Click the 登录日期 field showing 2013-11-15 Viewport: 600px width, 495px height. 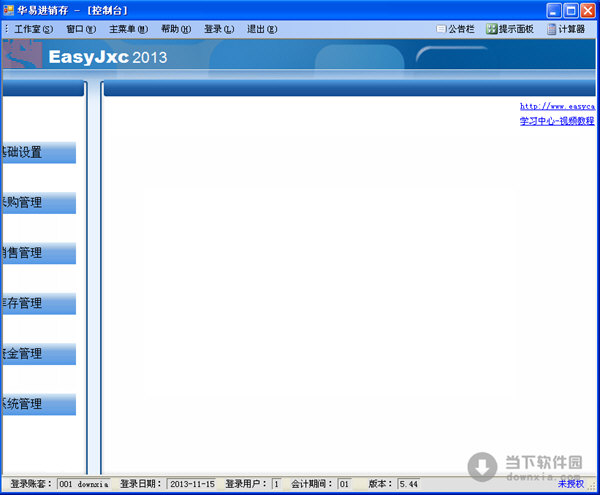click(192, 484)
